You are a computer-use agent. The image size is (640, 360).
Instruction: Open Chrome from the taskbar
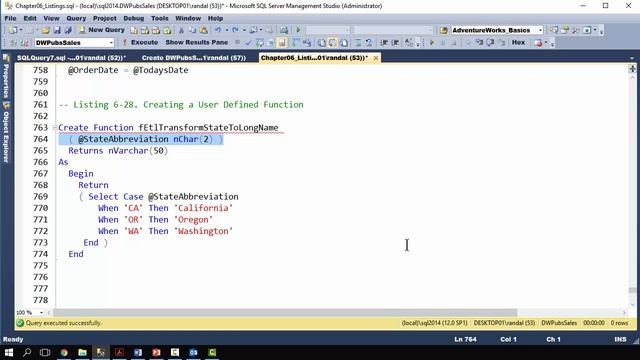click(x=64, y=352)
